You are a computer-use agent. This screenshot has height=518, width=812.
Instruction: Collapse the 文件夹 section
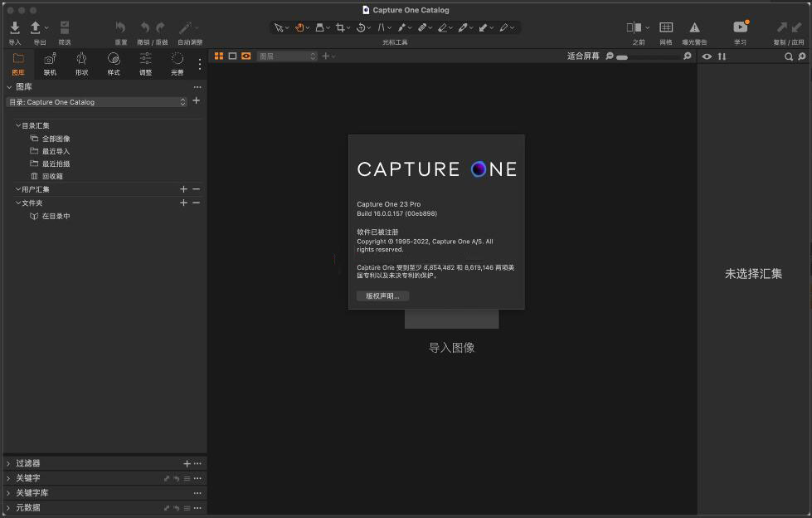(x=18, y=203)
